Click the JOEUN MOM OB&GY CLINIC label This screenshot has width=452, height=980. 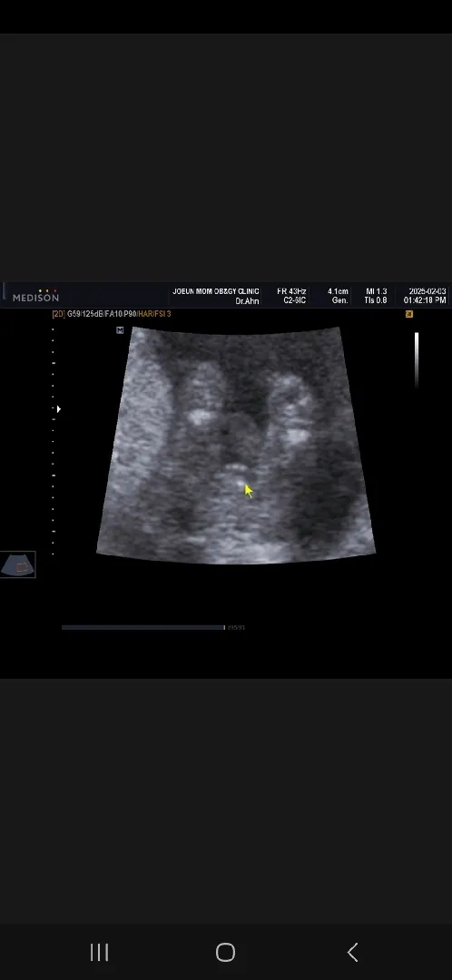click(x=216, y=292)
